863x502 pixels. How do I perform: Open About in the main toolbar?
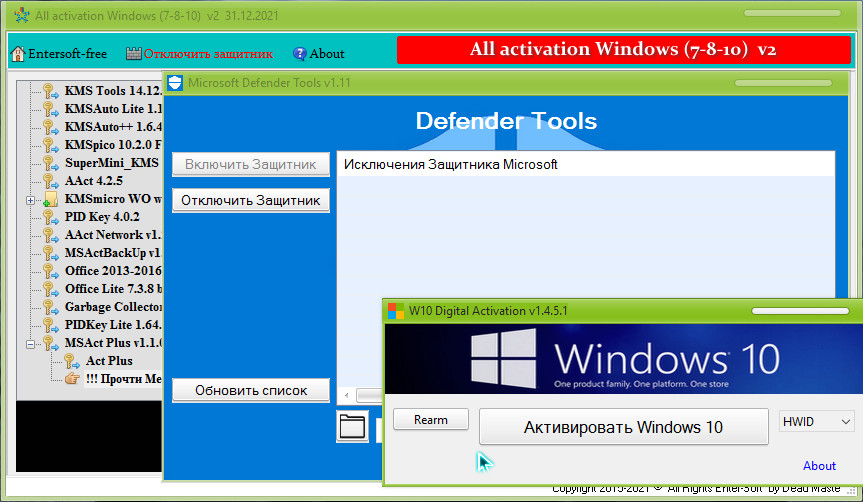click(319, 53)
